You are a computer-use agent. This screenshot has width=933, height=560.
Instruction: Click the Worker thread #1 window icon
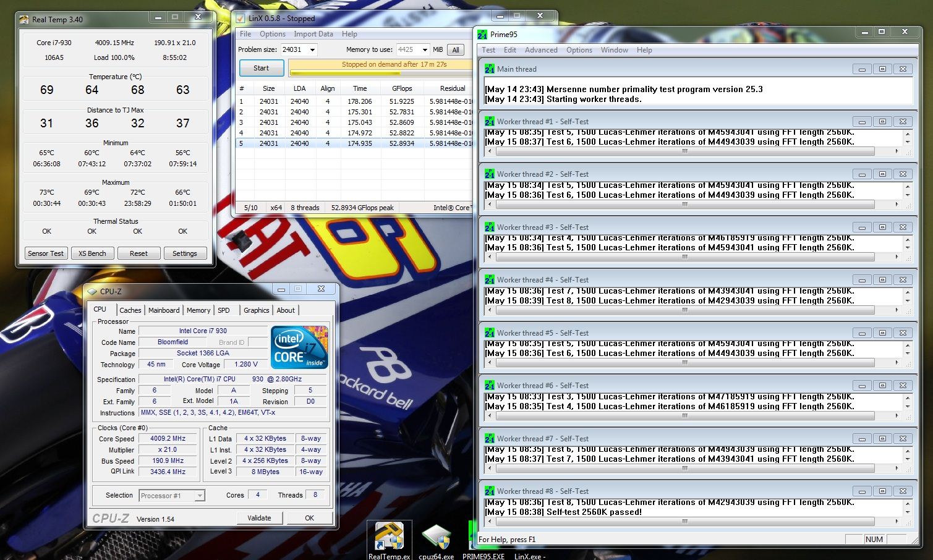tap(490, 121)
